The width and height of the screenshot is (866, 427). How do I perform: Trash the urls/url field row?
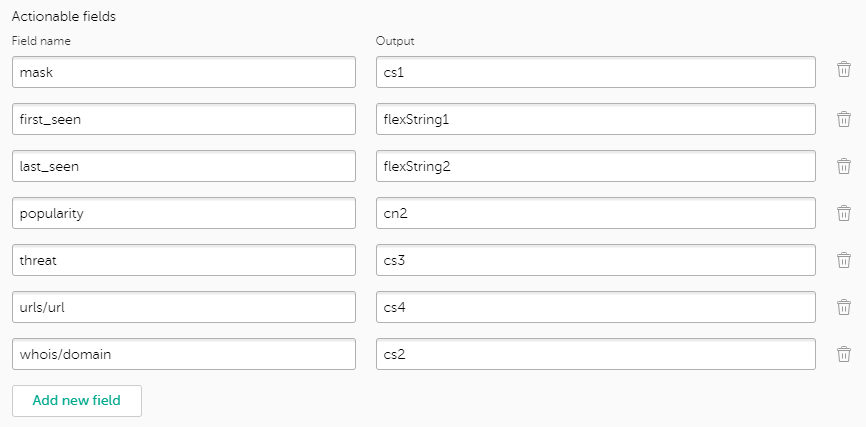point(844,307)
